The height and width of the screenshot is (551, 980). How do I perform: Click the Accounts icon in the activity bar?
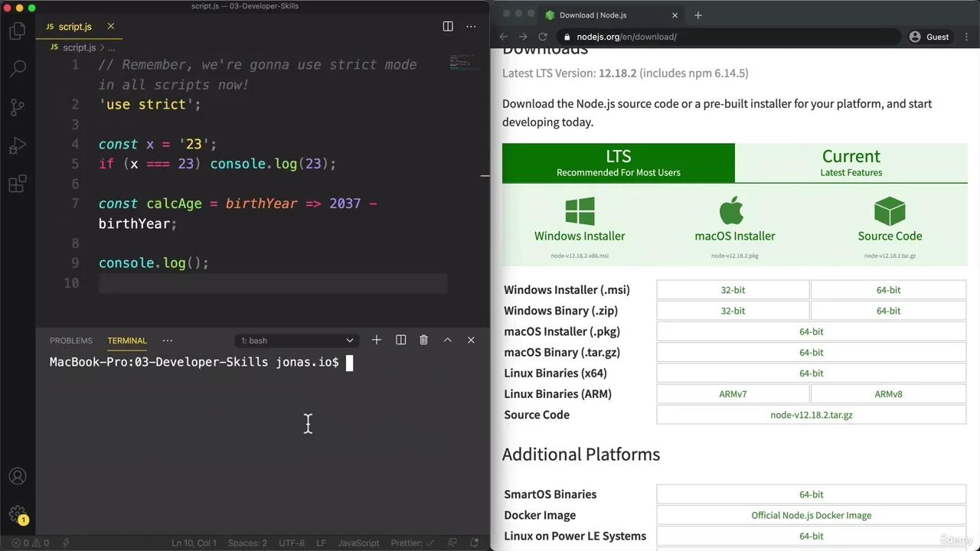tap(18, 475)
